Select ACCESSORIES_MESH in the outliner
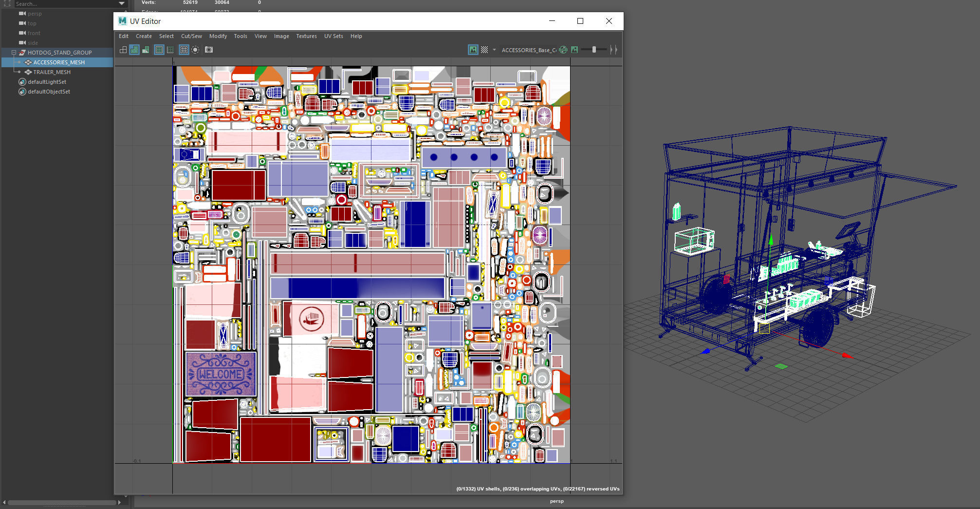980x509 pixels. (59, 62)
